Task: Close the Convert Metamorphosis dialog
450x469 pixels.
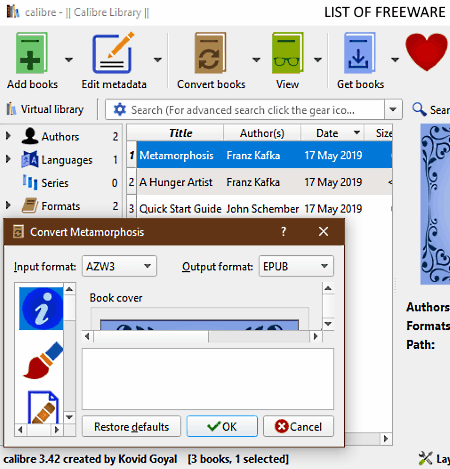Action: click(323, 231)
